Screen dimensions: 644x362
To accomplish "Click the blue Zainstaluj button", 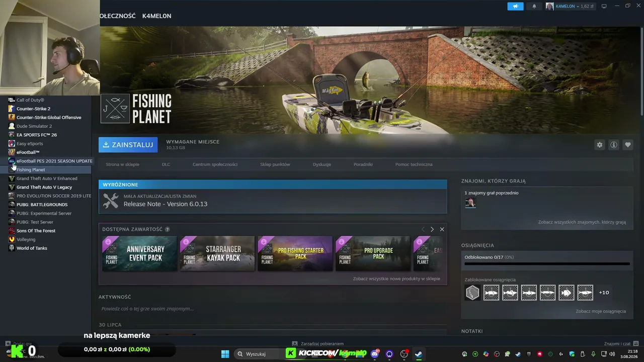I will coord(128,145).
